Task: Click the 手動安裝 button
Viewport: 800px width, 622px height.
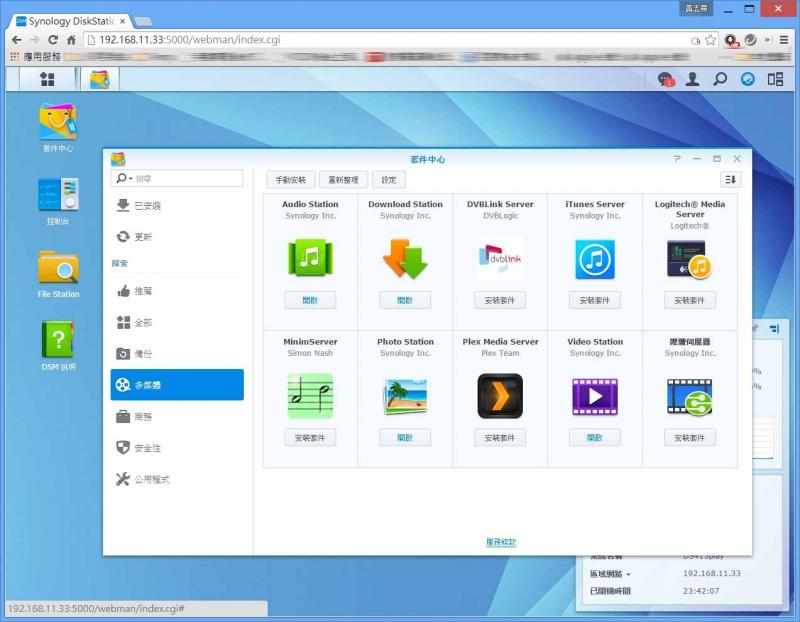Action: click(x=291, y=180)
